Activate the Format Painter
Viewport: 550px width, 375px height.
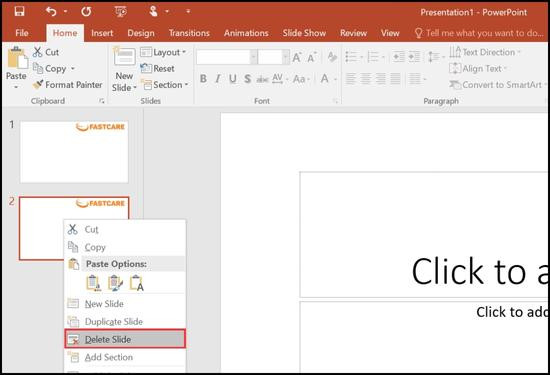click(67, 85)
